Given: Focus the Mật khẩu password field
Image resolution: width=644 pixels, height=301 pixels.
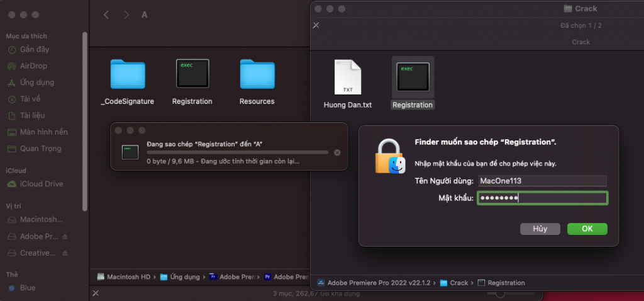Looking at the screenshot, I should click(542, 198).
